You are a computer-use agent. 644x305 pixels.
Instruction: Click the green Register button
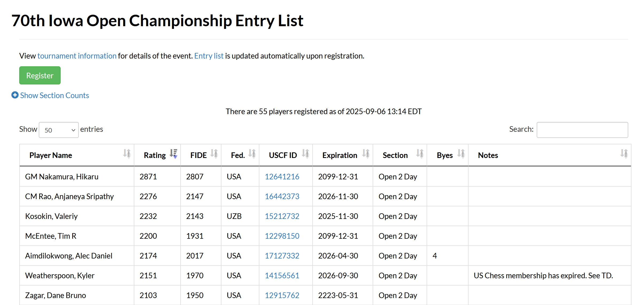point(40,76)
